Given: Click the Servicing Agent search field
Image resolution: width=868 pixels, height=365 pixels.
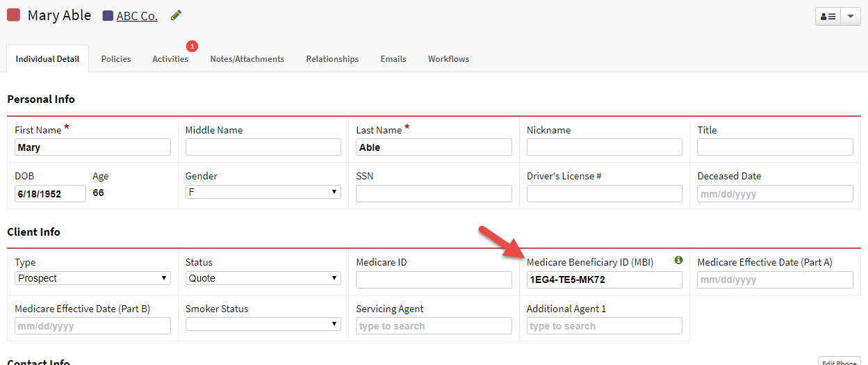Looking at the screenshot, I should pos(434,325).
